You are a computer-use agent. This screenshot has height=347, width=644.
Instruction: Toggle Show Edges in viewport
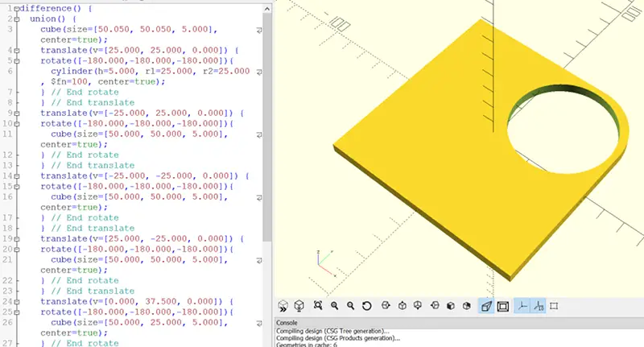555,306
